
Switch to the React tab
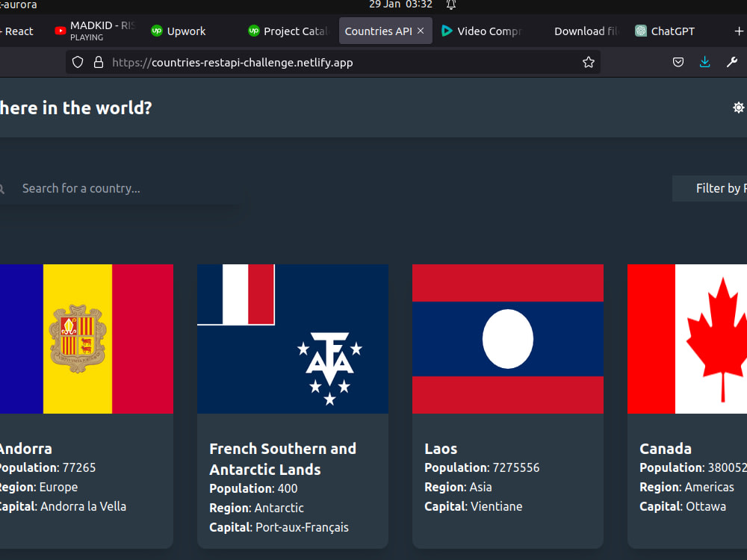click(x=19, y=31)
